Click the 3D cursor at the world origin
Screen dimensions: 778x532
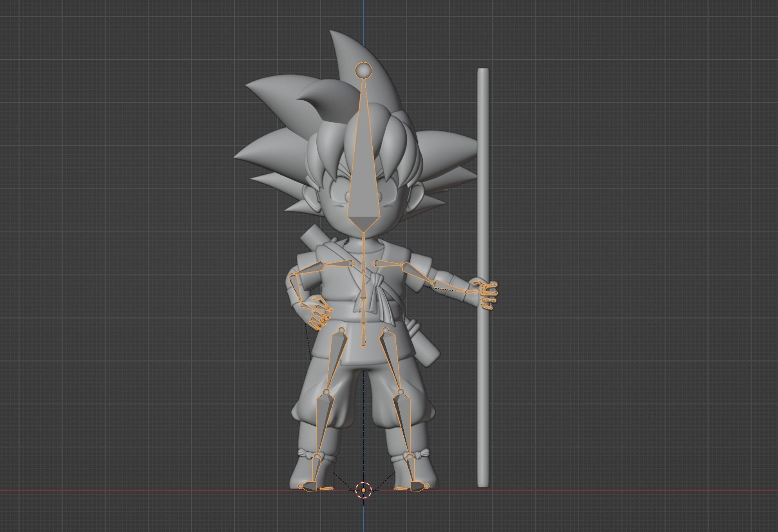click(x=363, y=490)
